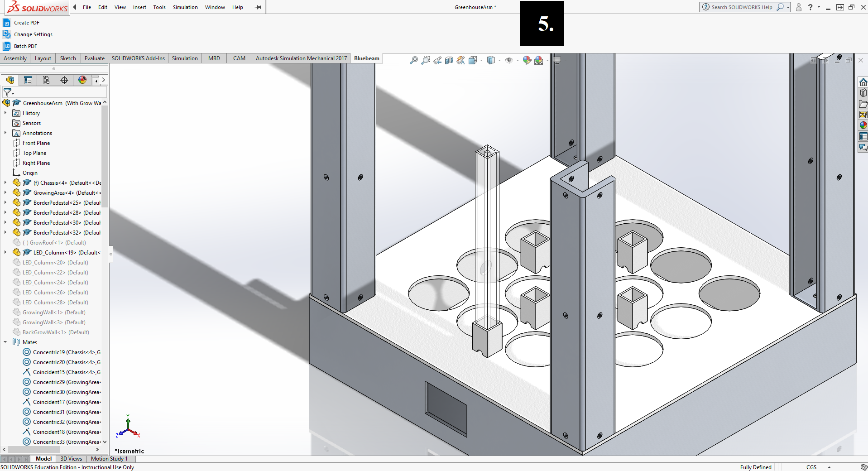Click the feature tree horizontal scrollbar
Image resolution: width=868 pixels, height=471 pixels.
34,450
